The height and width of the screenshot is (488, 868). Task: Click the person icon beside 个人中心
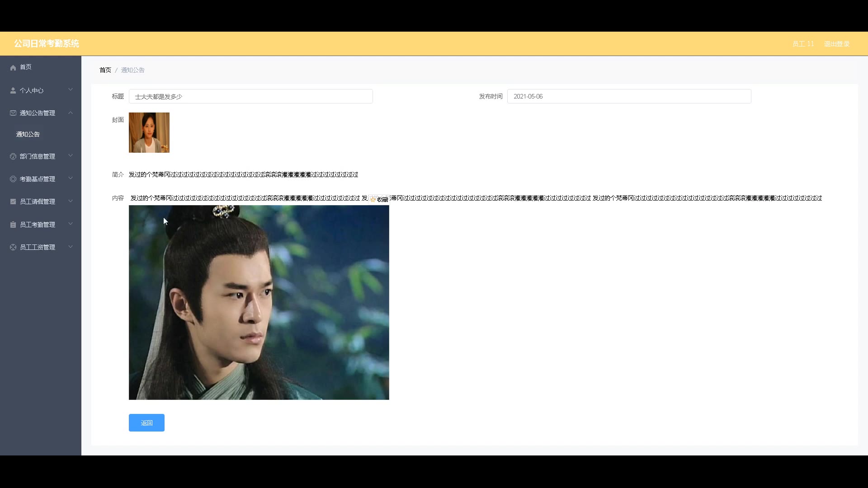click(13, 90)
